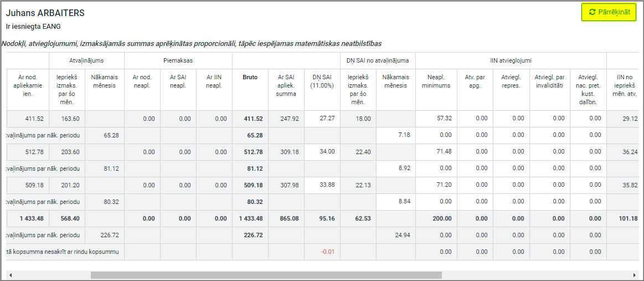Click the right arrow of horizontal scrollbar
This screenshot has width=644, height=281.
click(635, 275)
